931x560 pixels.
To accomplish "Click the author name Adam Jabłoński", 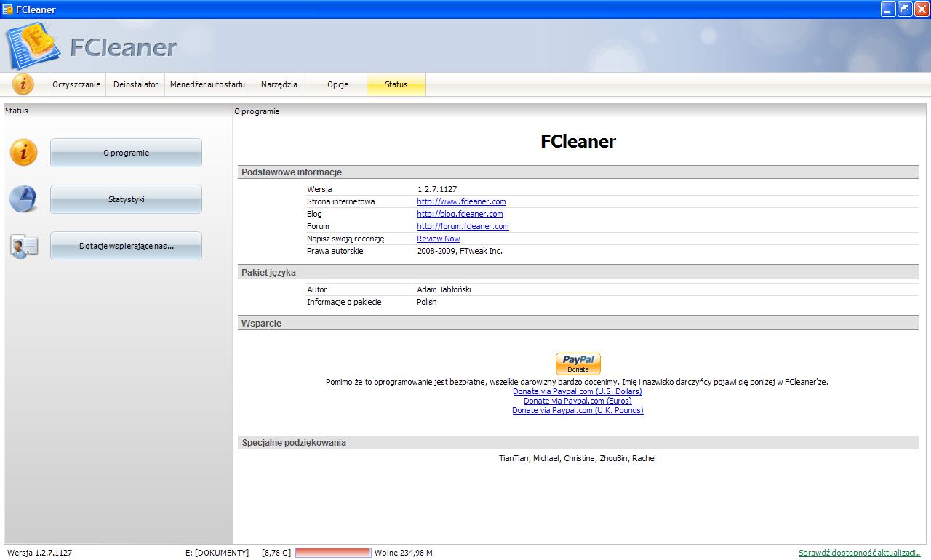I will (x=444, y=289).
